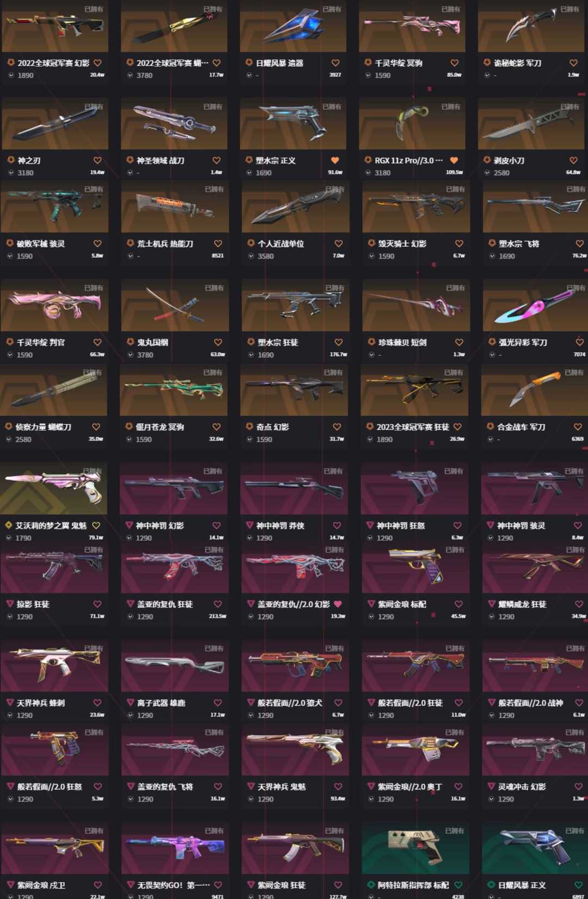Expand the price arrow next to 1890 under 2022全球冠军赛 幻影
The width and height of the screenshot is (588, 899).
coord(11,75)
